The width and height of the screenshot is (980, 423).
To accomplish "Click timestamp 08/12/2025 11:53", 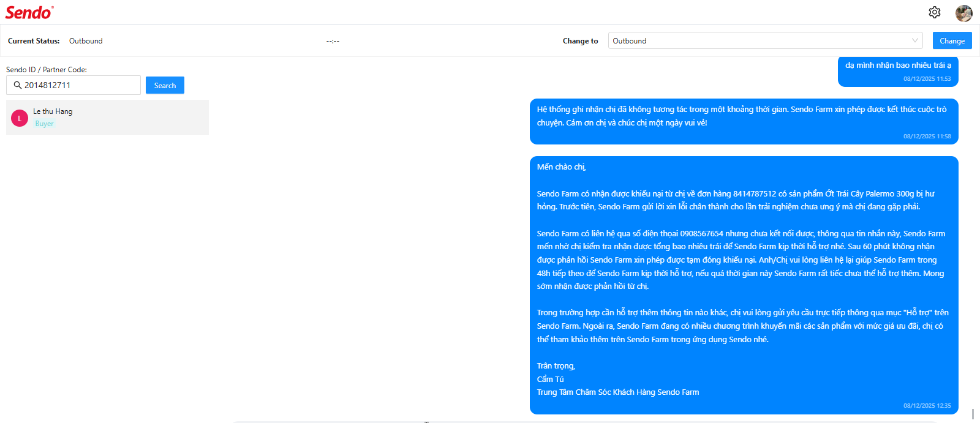I will point(927,78).
